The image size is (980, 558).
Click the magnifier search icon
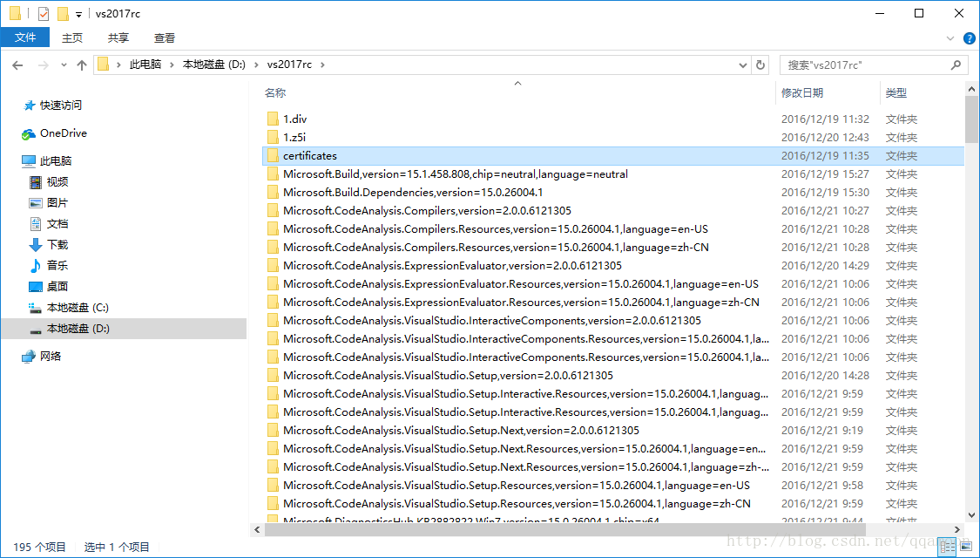point(956,65)
